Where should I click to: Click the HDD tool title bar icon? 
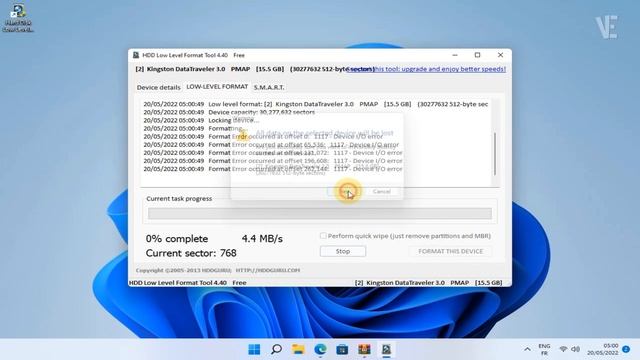point(136,55)
